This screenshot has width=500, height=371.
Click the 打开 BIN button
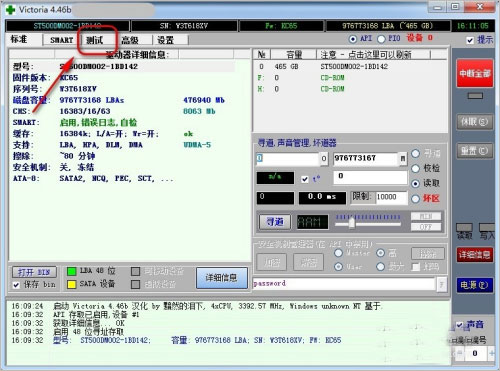pos(34,272)
